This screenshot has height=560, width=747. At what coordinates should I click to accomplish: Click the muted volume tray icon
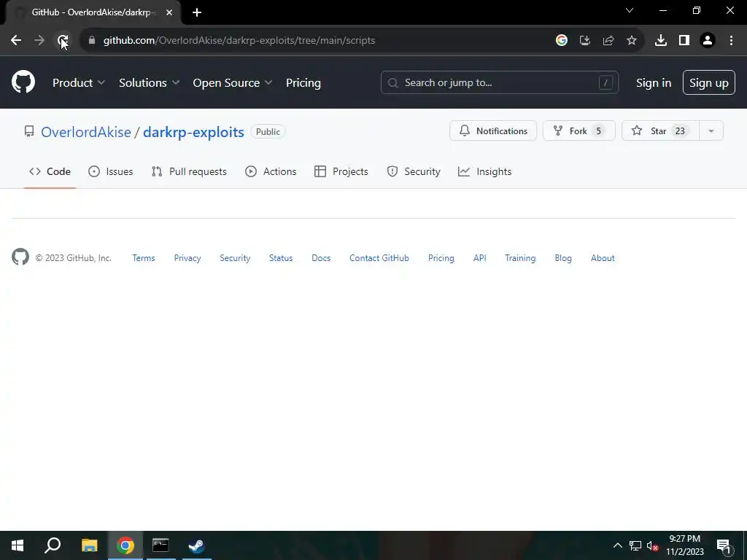653,545
